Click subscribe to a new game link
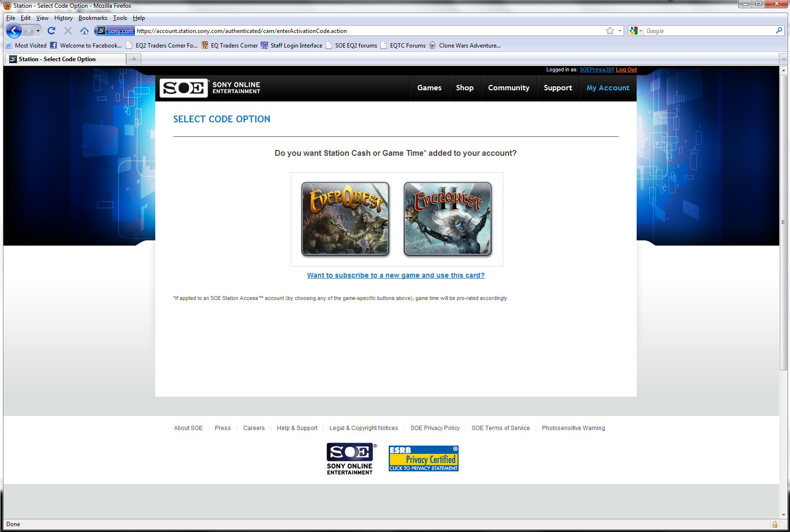The height and width of the screenshot is (532, 790). pyautogui.click(x=395, y=275)
